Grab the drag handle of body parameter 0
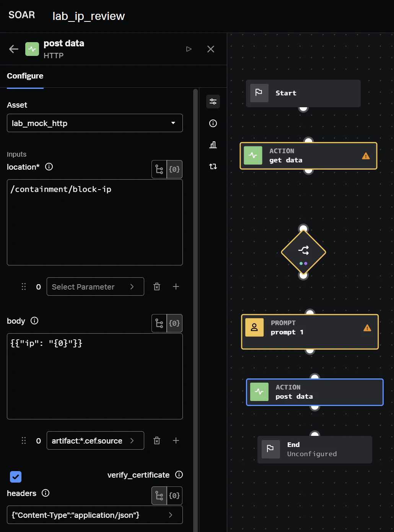The height and width of the screenshot is (532, 394). [x=24, y=440]
